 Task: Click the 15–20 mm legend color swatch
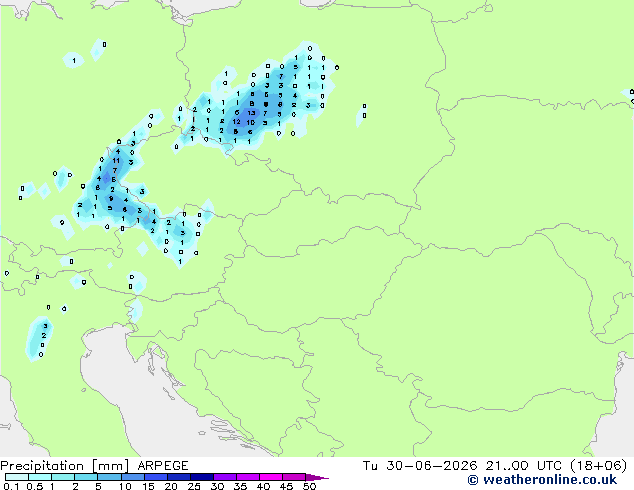[155, 477]
